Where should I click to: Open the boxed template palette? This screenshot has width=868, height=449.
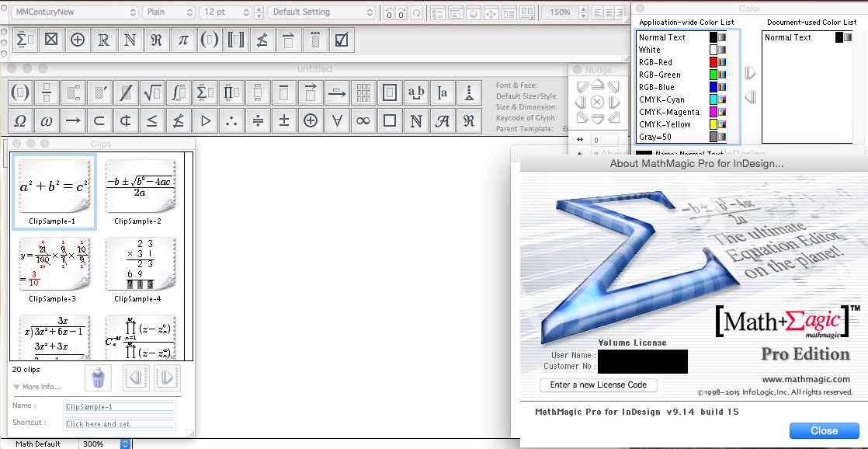[390, 92]
